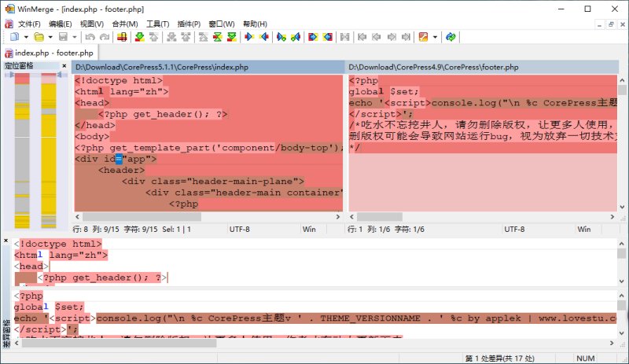The image size is (629, 364).
Task: Expand the Options dropdown arrow
Action: pos(435,37)
